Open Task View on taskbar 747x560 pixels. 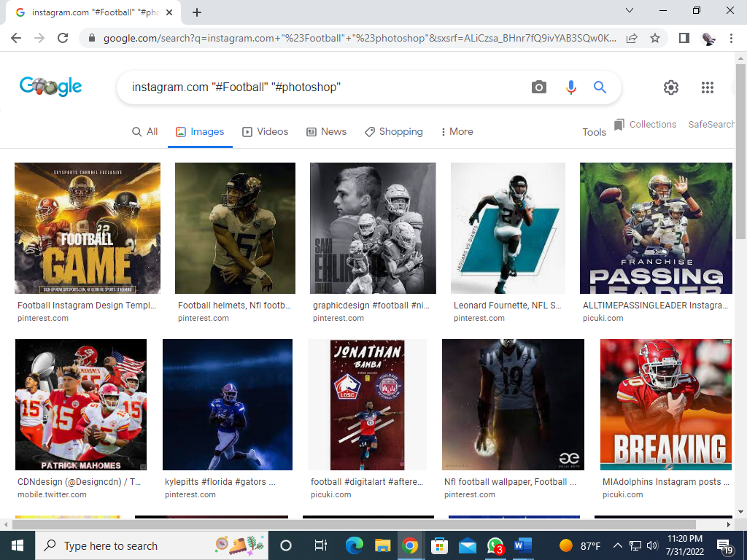[321, 545]
